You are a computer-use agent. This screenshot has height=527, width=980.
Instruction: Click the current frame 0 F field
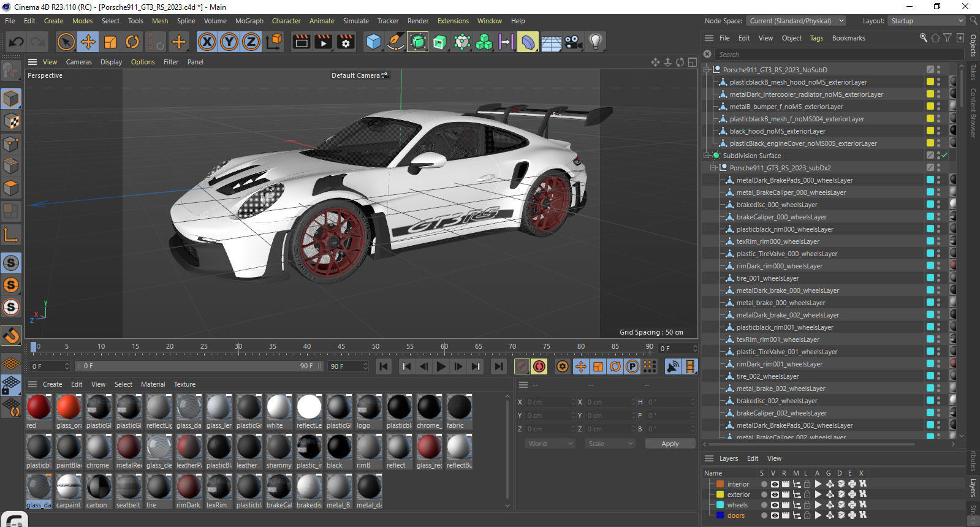click(50, 366)
